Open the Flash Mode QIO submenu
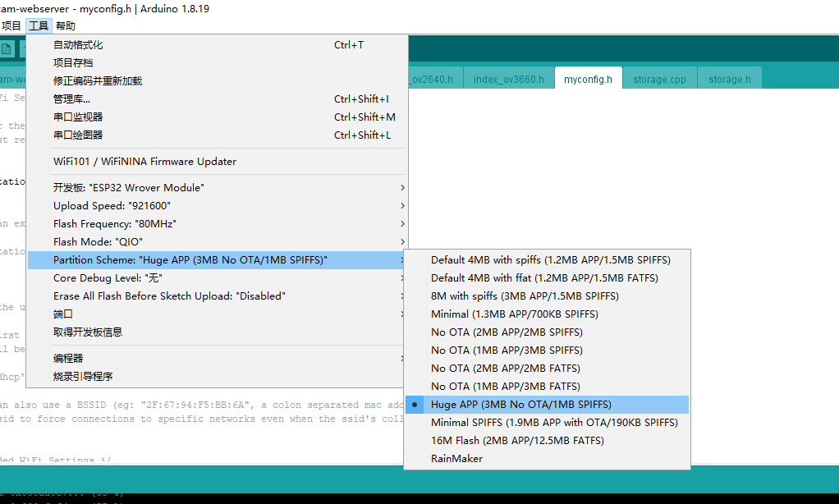Viewport: 839px width, 504px height. pos(217,242)
